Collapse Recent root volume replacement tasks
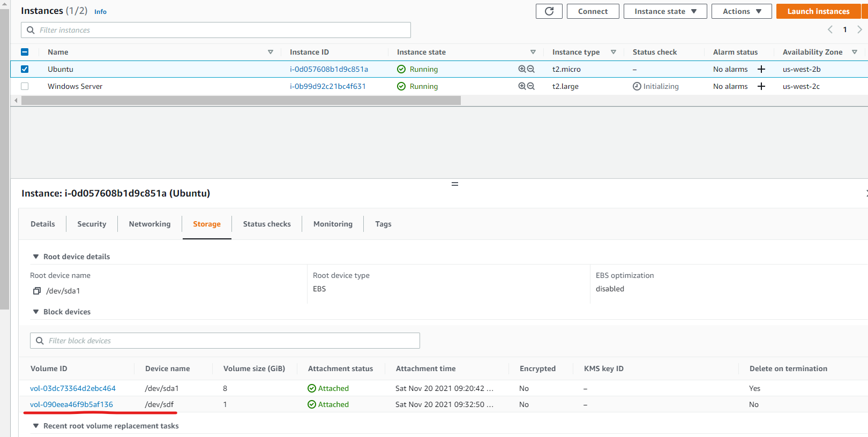Viewport: 868px width, 437px height. [36, 426]
